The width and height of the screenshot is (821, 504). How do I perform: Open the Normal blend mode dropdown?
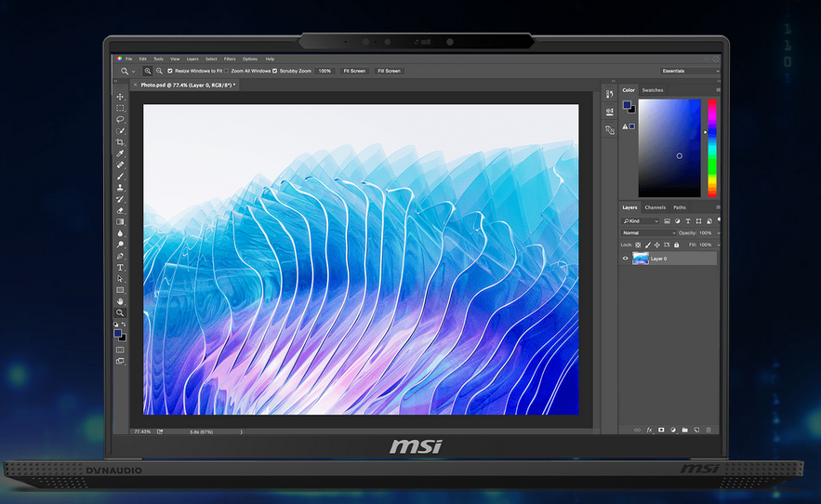649,232
